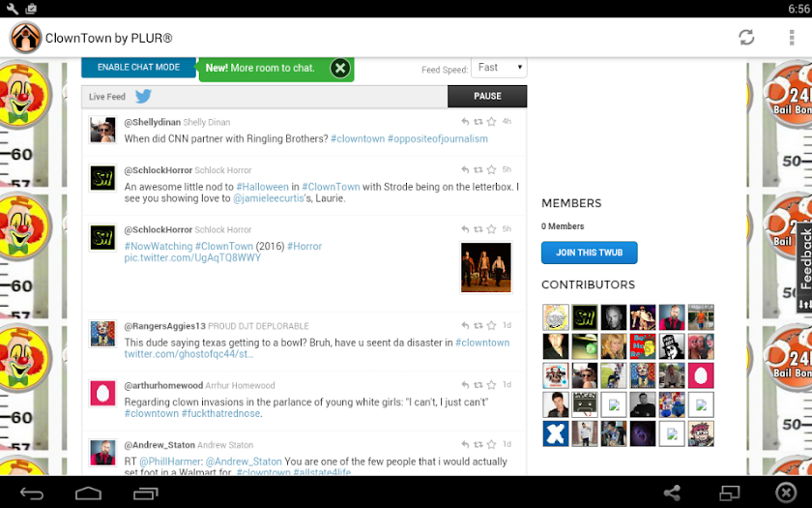Pause the live feed

[487, 97]
